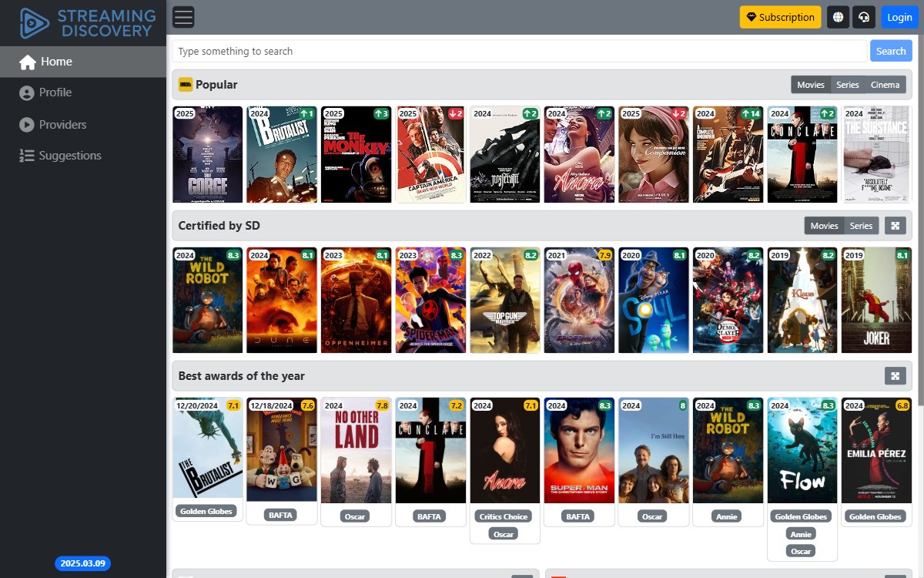Click Best awards of the year heading
Screen dimensions: 924x578
point(241,376)
